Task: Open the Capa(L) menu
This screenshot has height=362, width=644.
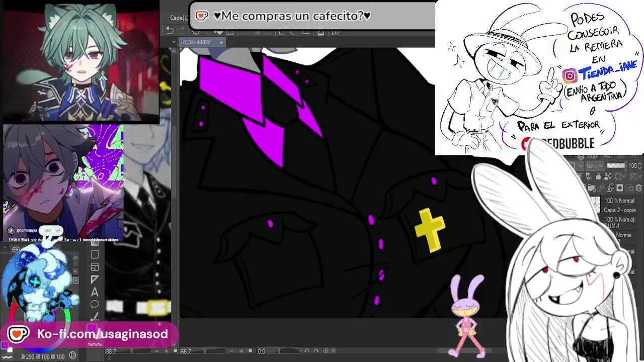Action: (x=178, y=18)
